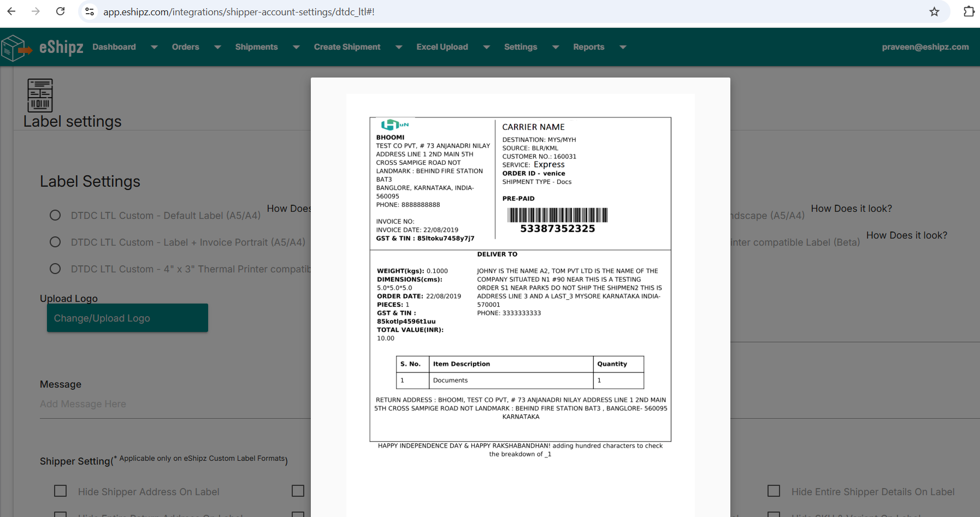The height and width of the screenshot is (517, 980).
Task: Click How Does it look beside Beta label
Action: coord(907,235)
